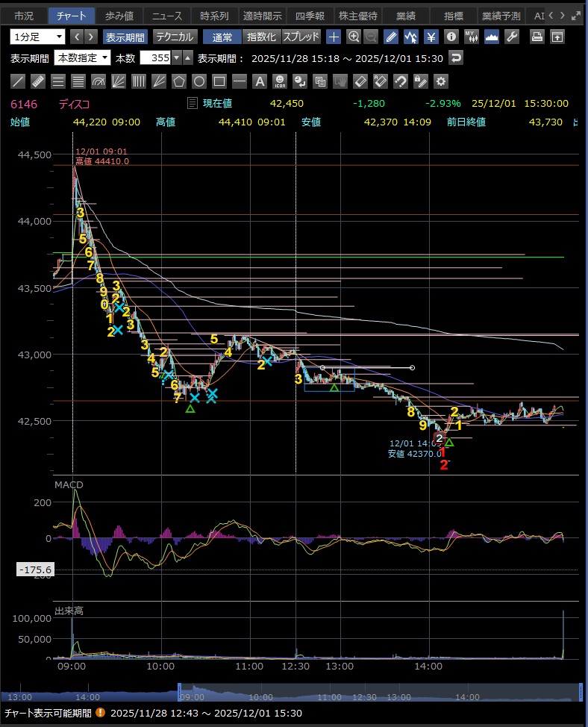Enable the スプレッド display mode

tap(301, 37)
